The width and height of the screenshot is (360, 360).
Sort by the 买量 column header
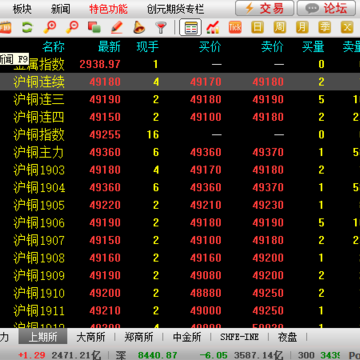[313, 47]
